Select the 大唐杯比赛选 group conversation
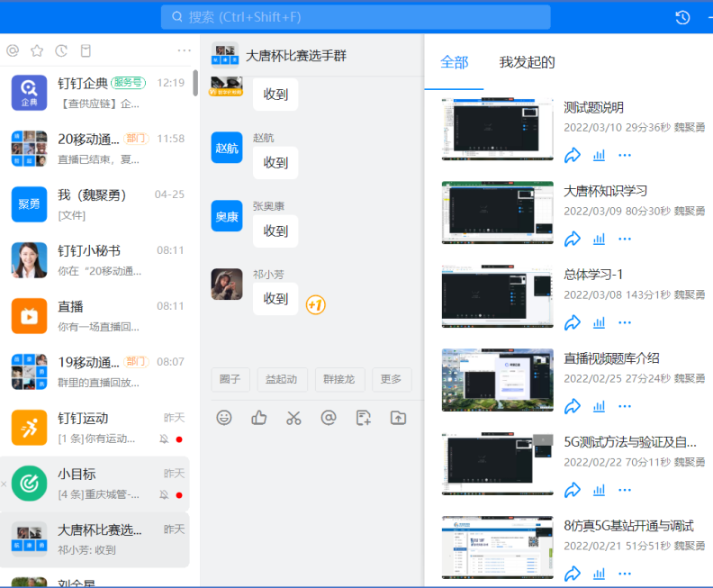 [95, 539]
